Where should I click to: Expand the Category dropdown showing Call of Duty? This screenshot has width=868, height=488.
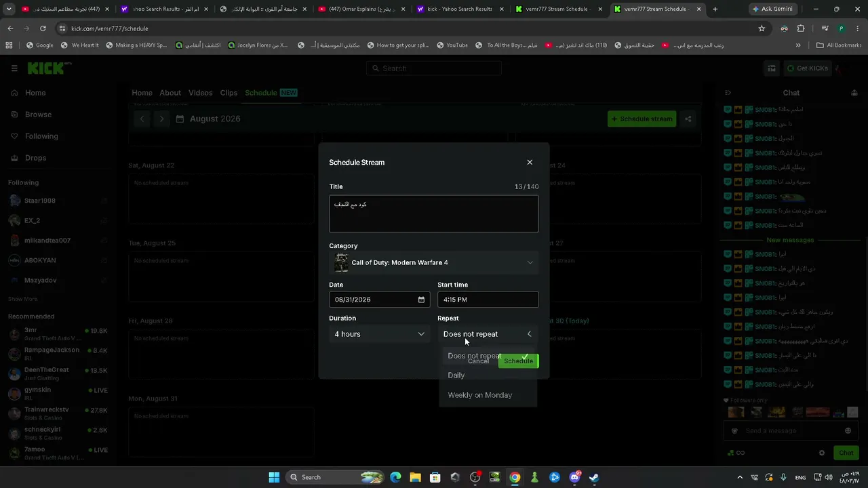(x=433, y=263)
